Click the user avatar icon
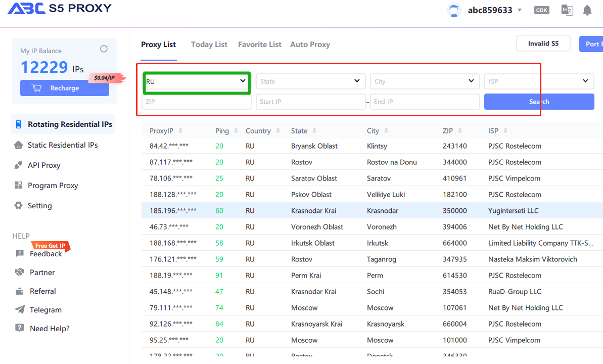Screen dimensions: 603x364 tap(454, 11)
